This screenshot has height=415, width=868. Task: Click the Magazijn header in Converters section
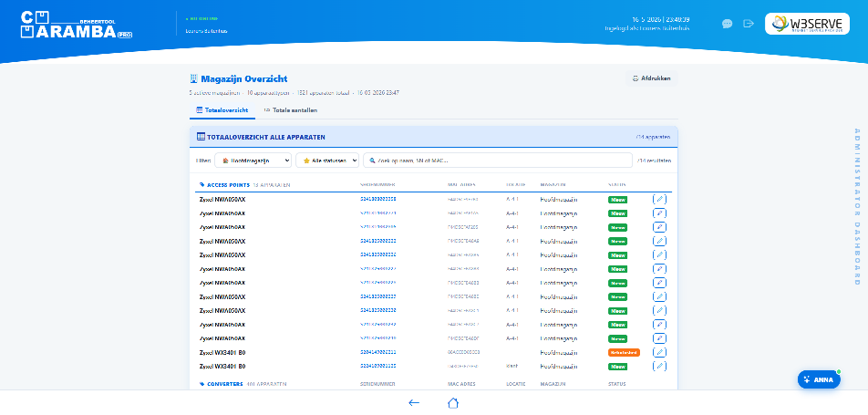[553, 383]
